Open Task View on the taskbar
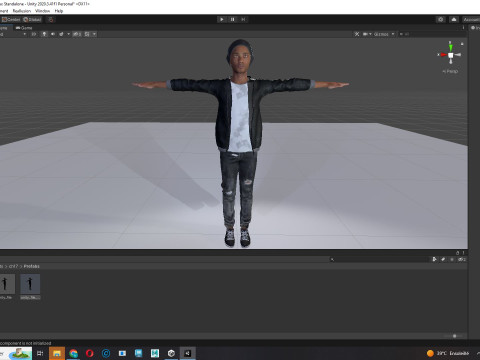The image size is (480, 360). (x=40, y=353)
